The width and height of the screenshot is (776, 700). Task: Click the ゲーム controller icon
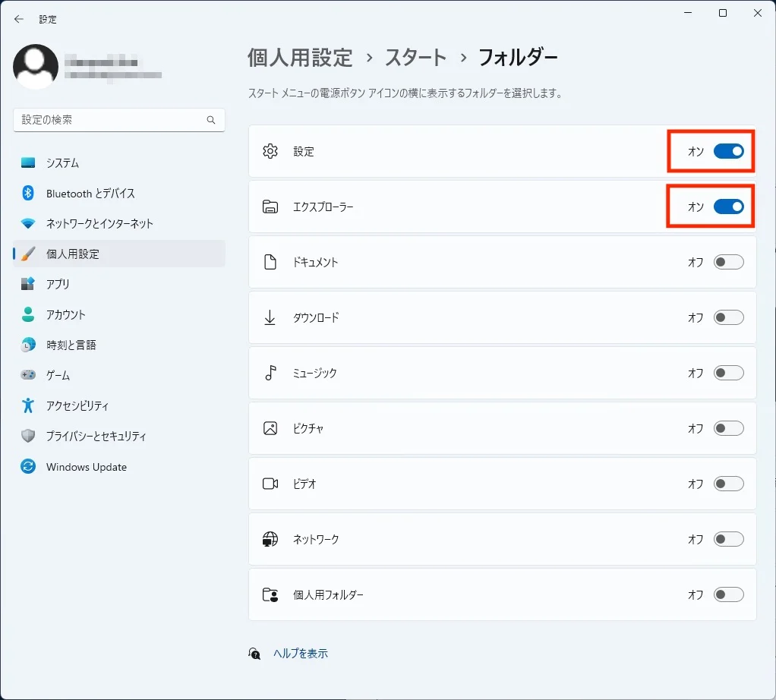28,375
